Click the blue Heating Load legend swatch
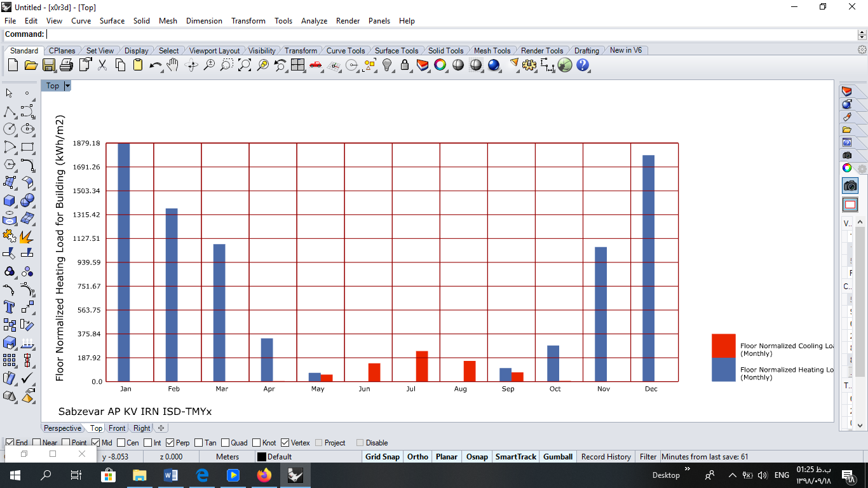Screen dimensions: 868x488 [723, 369]
